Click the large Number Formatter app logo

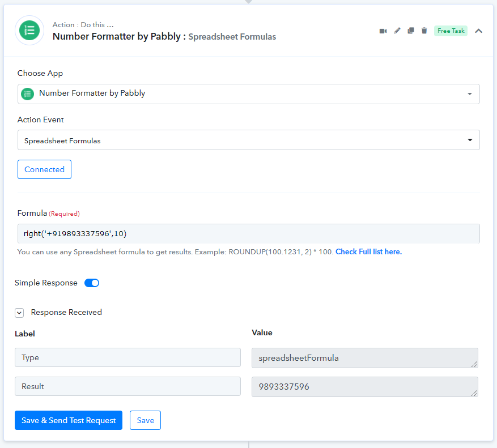click(29, 31)
